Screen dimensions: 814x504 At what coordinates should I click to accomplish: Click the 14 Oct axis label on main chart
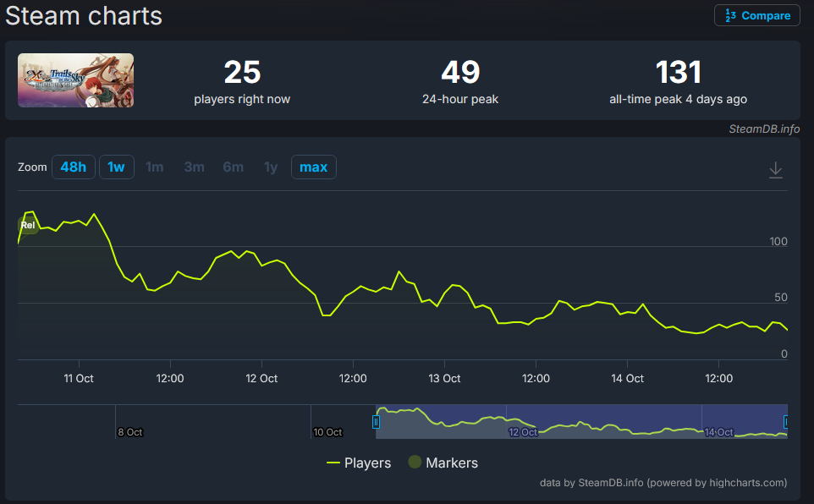point(627,378)
